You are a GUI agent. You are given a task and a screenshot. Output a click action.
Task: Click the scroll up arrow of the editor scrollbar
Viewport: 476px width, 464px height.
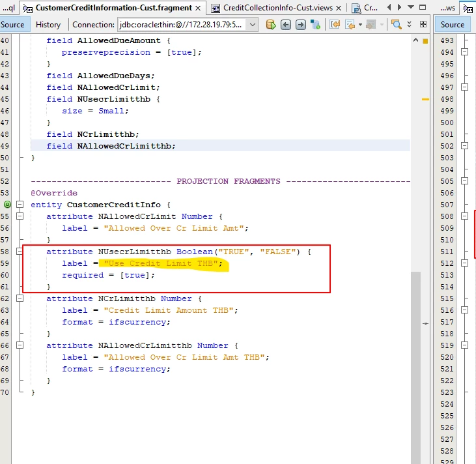coord(415,40)
